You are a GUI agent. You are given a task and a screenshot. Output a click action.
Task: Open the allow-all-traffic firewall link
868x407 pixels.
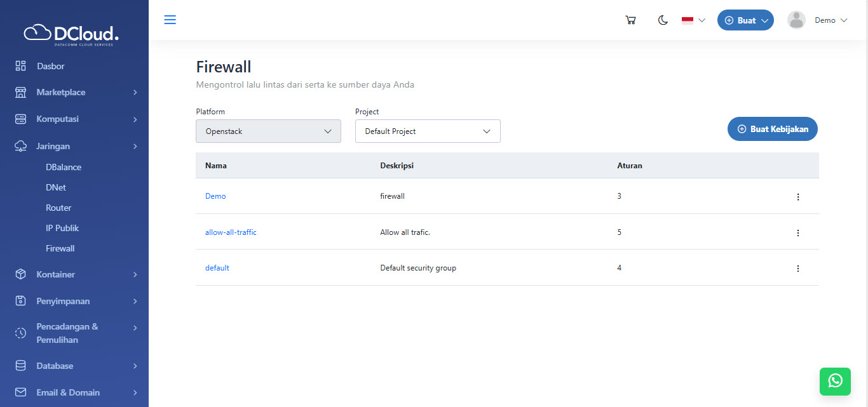[231, 232]
